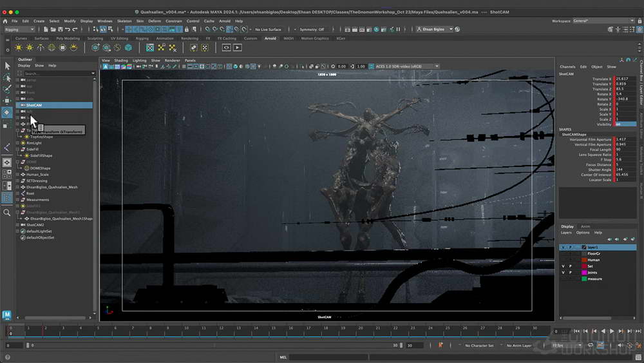Open the Skeleton menu
The image size is (644, 363).
click(x=124, y=21)
